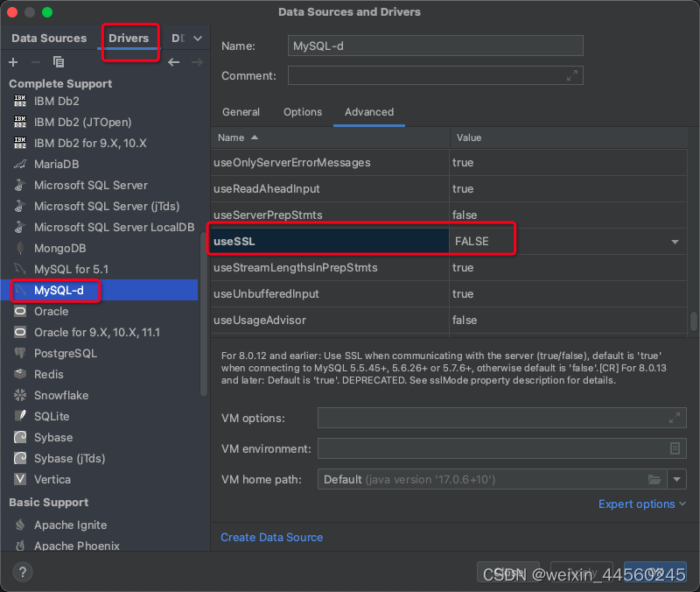Image resolution: width=700 pixels, height=592 pixels.
Task: Select Oracle for 9.X, 10.X, 11.1 driver
Action: tap(97, 332)
